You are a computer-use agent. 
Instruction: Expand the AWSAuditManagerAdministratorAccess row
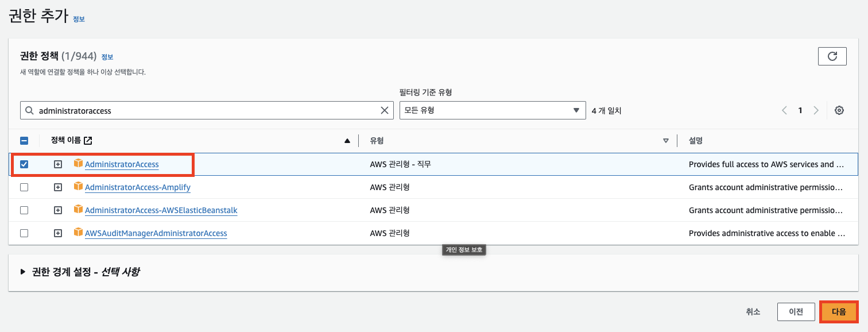point(57,233)
